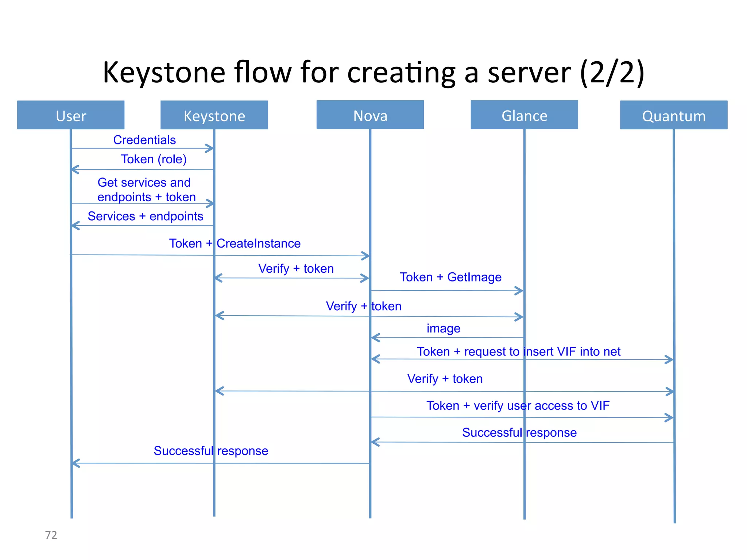This screenshot has width=747, height=560.
Task: Select 'Get services and endpoints + token' text
Action: tap(146, 190)
